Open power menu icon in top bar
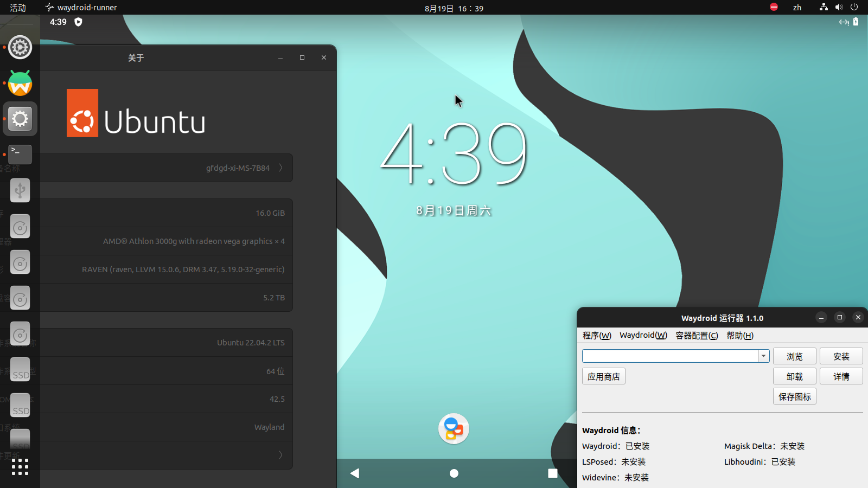 coord(854,7)
